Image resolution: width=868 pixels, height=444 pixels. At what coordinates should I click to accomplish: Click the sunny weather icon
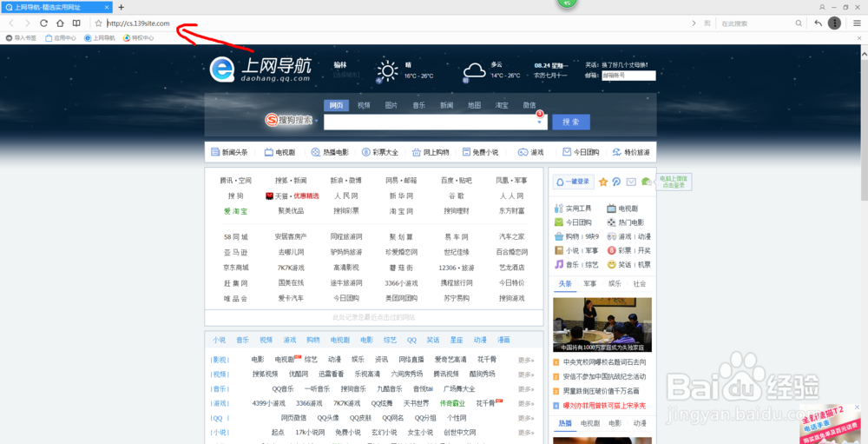387,71
